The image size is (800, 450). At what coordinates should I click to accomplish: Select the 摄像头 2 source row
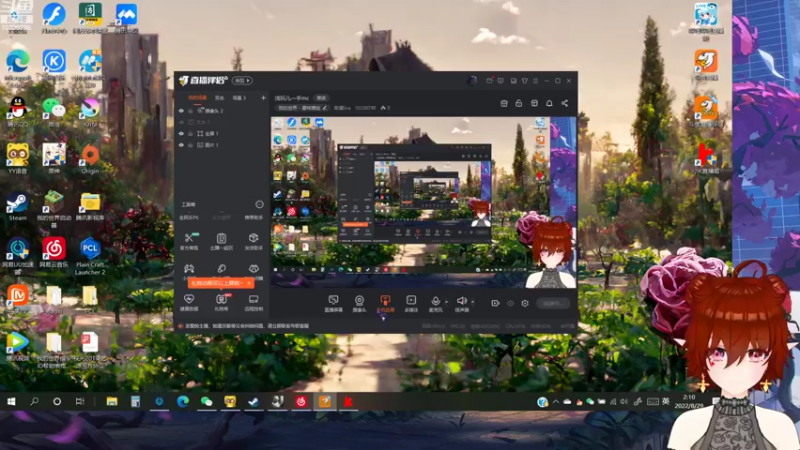(221, 111)
